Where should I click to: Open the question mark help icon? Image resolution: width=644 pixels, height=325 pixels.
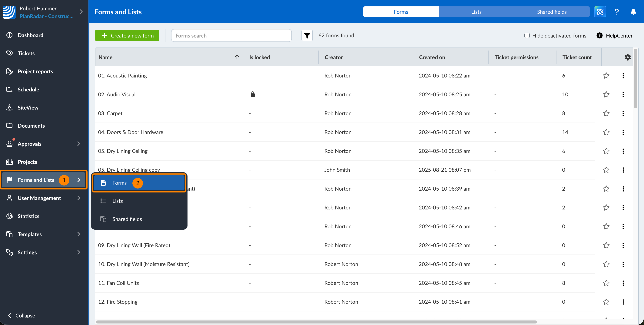617,12
